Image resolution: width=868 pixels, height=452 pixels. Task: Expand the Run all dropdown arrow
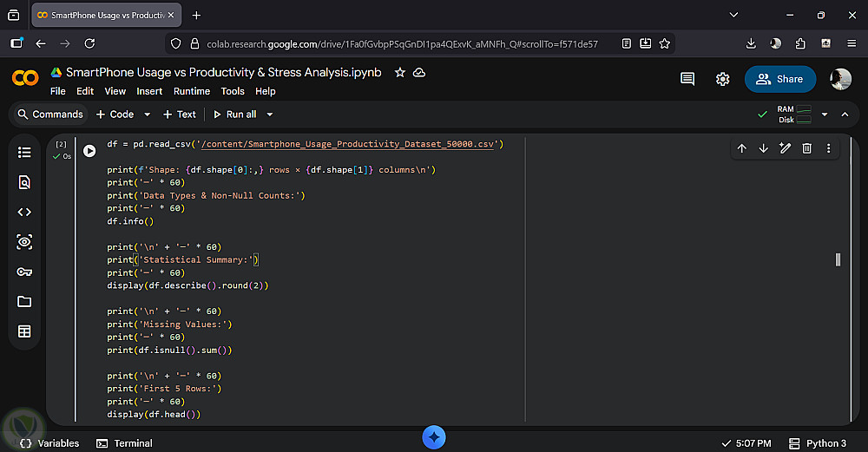[270, 115]
